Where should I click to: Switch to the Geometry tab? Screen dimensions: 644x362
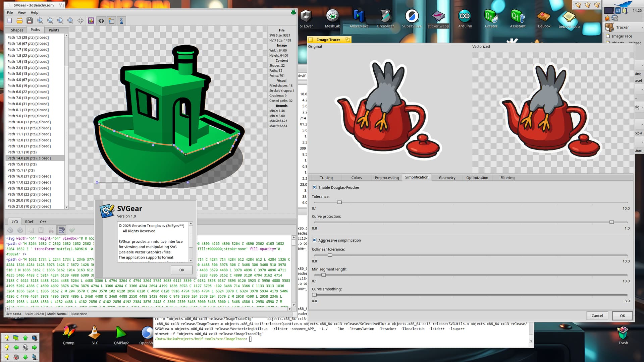click(447, 178)
